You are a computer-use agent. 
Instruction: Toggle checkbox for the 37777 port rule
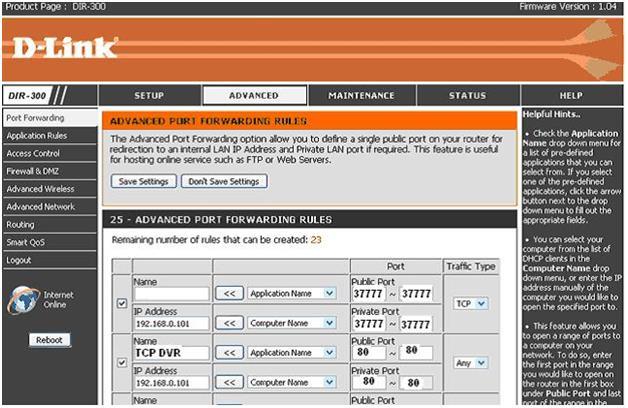122,303
